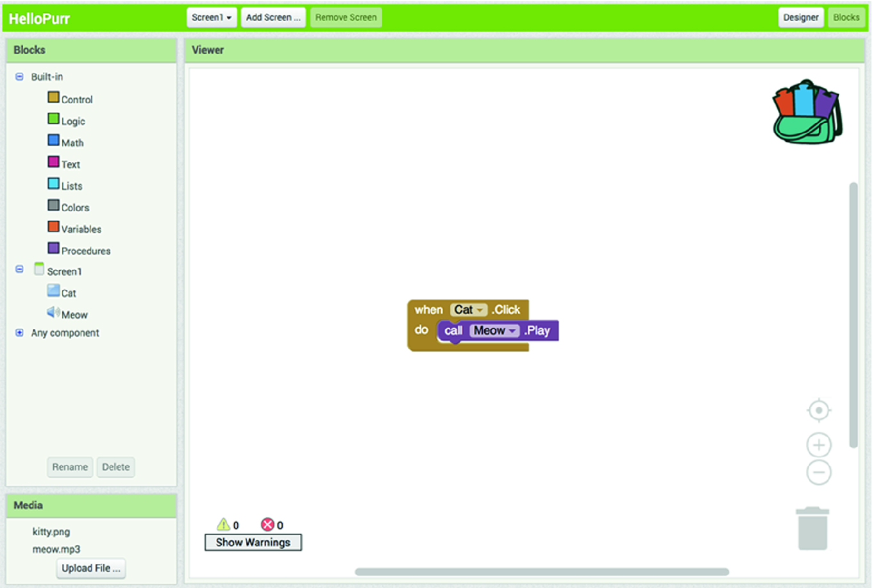Click the trash can icon
The image size is (874, 588).
coord(812,528)
